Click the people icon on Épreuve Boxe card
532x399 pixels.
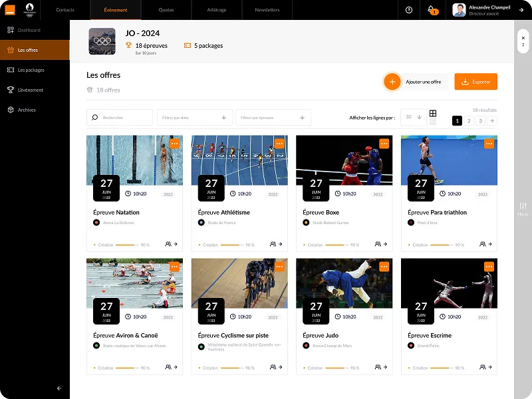point(378,244)
